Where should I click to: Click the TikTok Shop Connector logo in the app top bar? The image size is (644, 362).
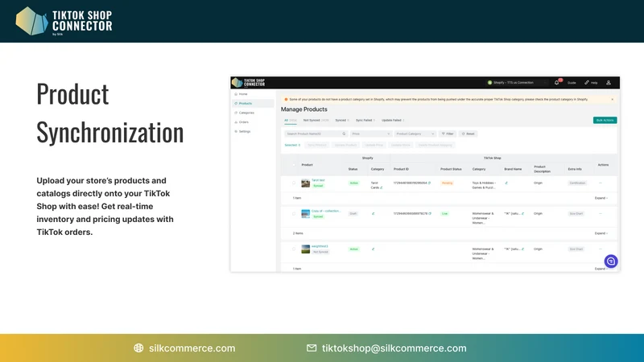click(x=249, y=83)
